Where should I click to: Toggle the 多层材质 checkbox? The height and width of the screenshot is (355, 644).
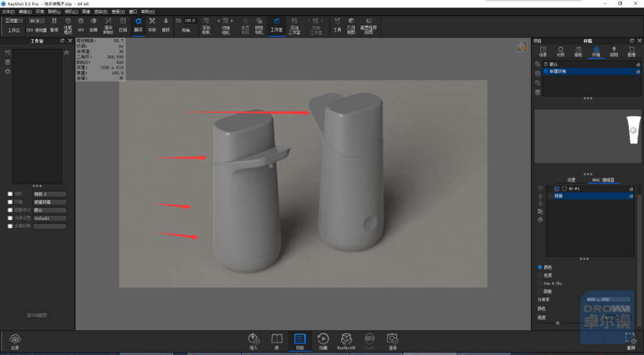click(x=10, y=226)
